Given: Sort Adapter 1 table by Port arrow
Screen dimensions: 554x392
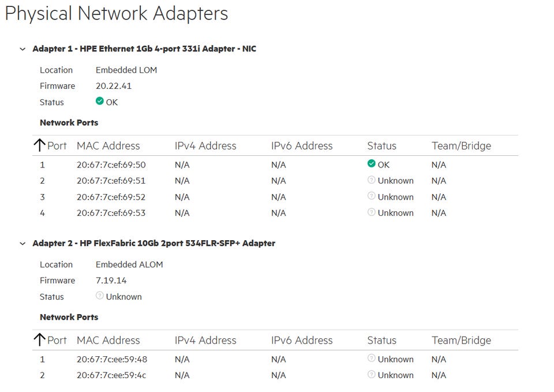Looking at the screenshot, I should tap(40, 145).
